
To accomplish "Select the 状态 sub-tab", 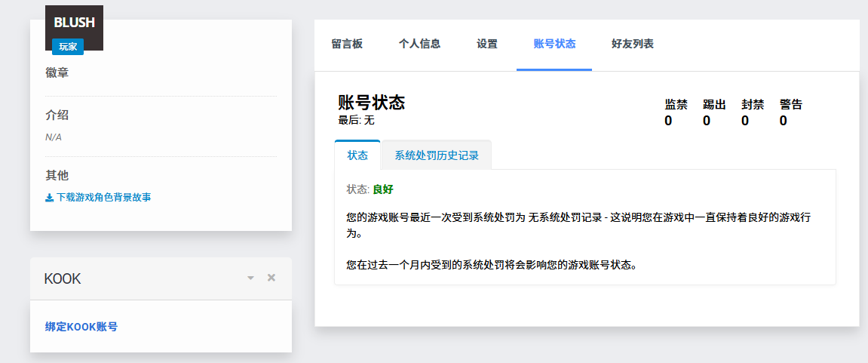I will tap(357, 155).
